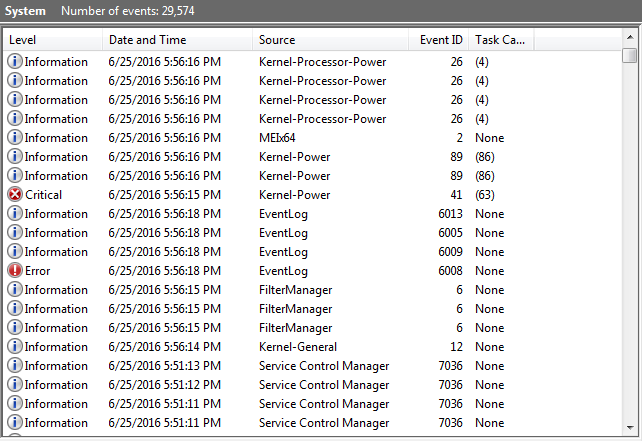Click the 6/25/2016 5:51:12 PM timestamp
This screenshot has width=643, height=441.
pos(164,385)
